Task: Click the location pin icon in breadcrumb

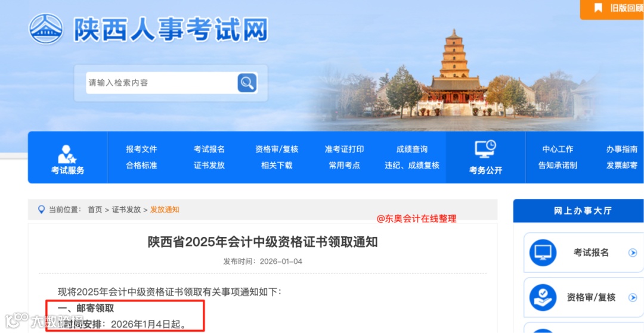Action: (41, 210)
